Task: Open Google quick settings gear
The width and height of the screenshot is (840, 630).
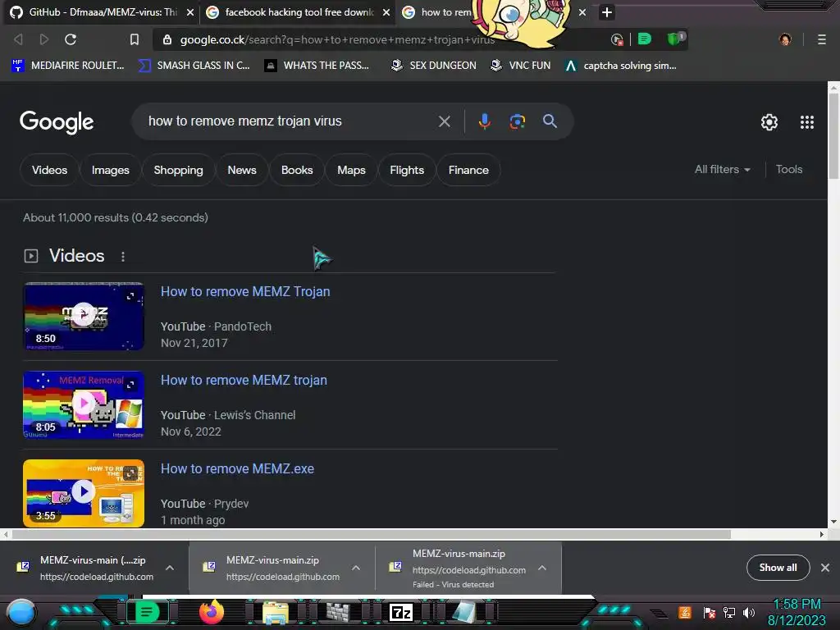Action: 769,122
